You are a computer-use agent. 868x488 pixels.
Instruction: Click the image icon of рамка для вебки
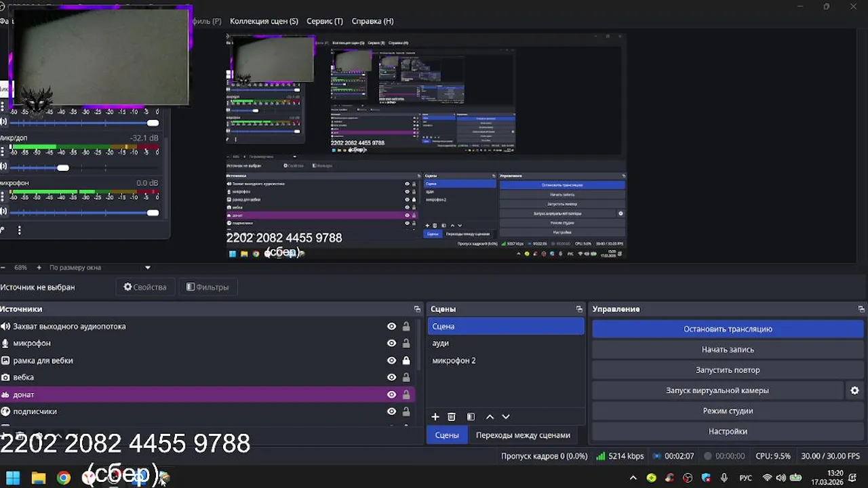tap(5, 361)
